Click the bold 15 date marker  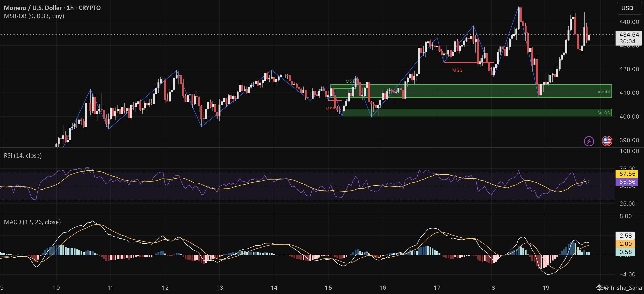(x=328, y=288)
